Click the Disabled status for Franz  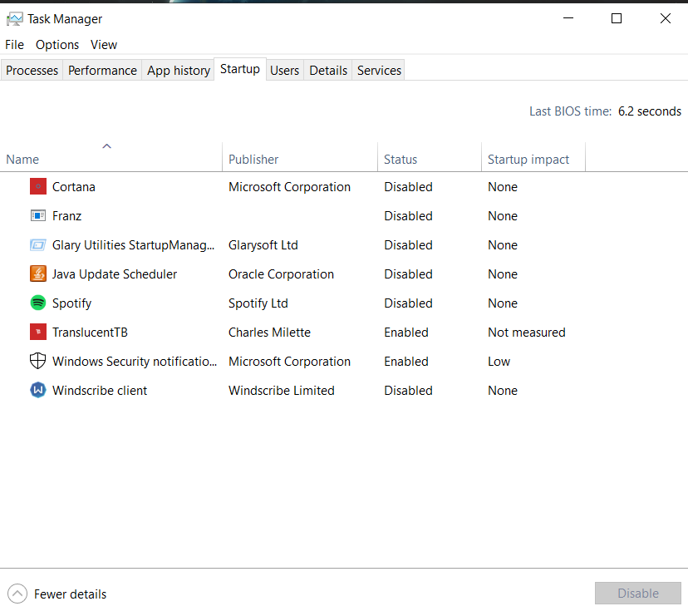(x=409, y=215)
